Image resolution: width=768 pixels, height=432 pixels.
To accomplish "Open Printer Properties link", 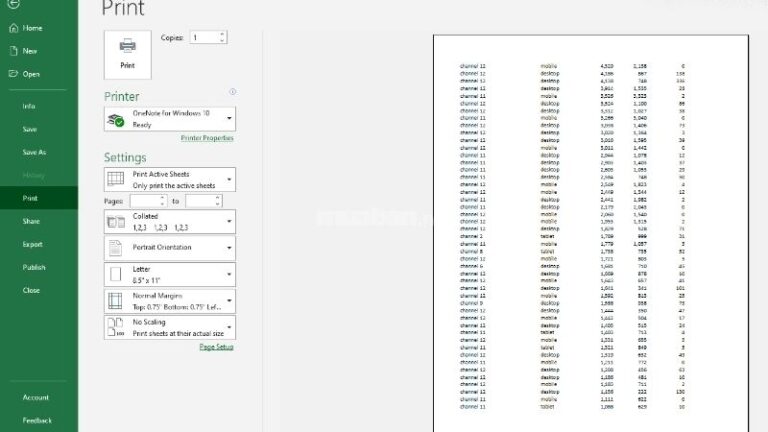I will click(207, 138).
